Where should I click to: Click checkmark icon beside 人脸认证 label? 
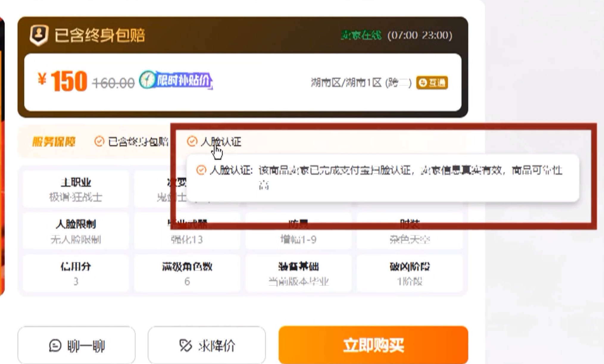click(192, 141)
